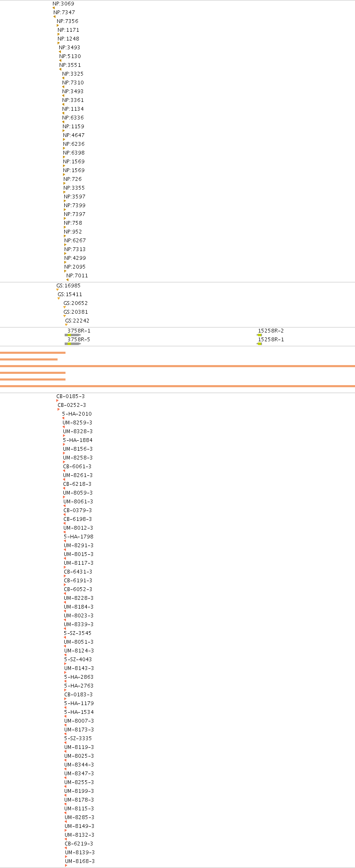Select NP:7313 feature

click(75, 249)
